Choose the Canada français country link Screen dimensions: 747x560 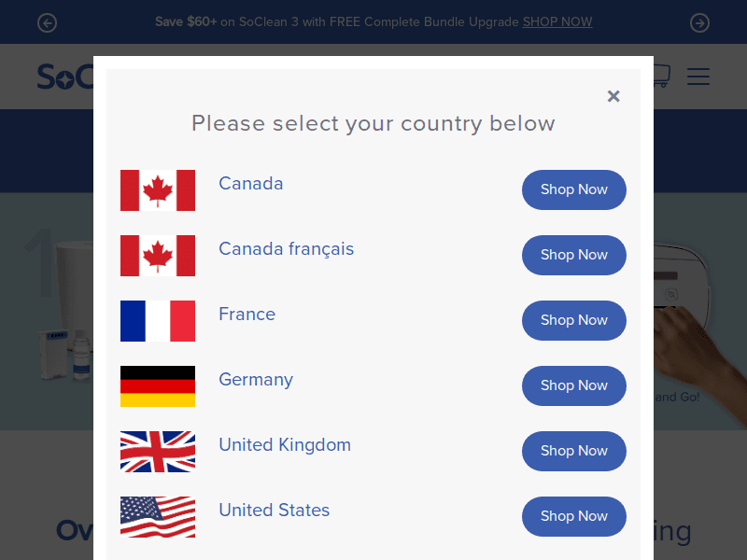(287, 248)
